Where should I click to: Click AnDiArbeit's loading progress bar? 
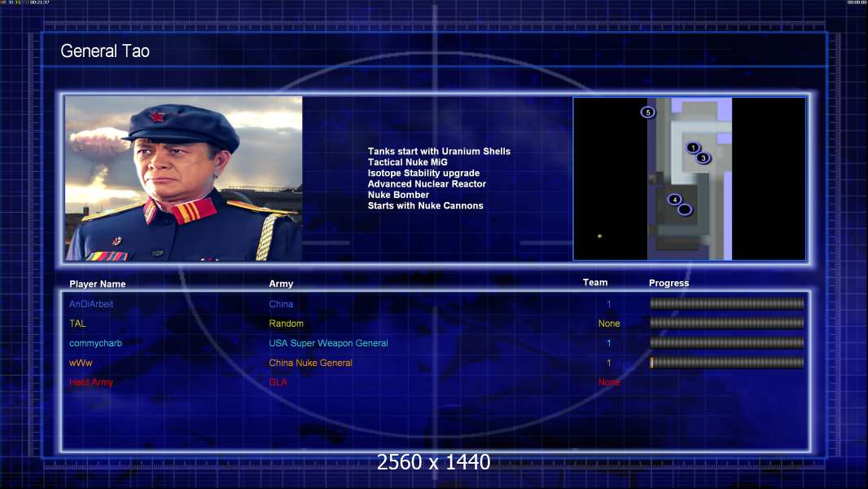tap(726, 303)
